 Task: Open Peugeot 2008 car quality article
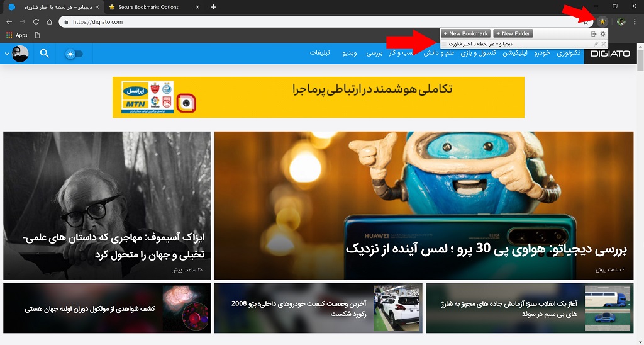click(299, 308)
